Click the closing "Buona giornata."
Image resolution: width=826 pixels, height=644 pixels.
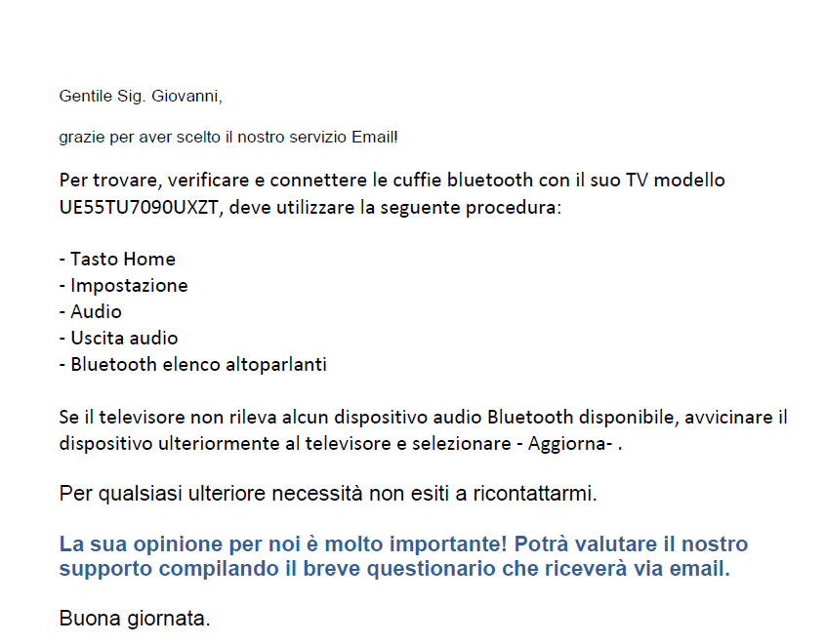(x=135, y=619)
